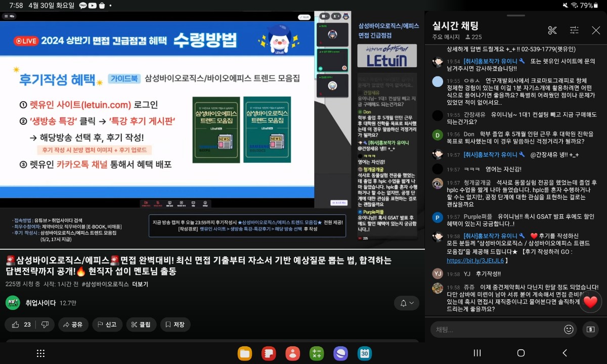607x364 pixels.
Task: Open live chat filter settings icon
Action: click(574, 30)
